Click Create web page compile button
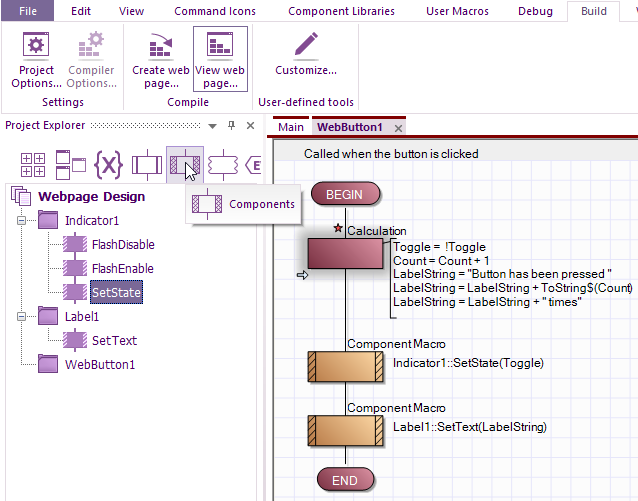 click(161, 60)
